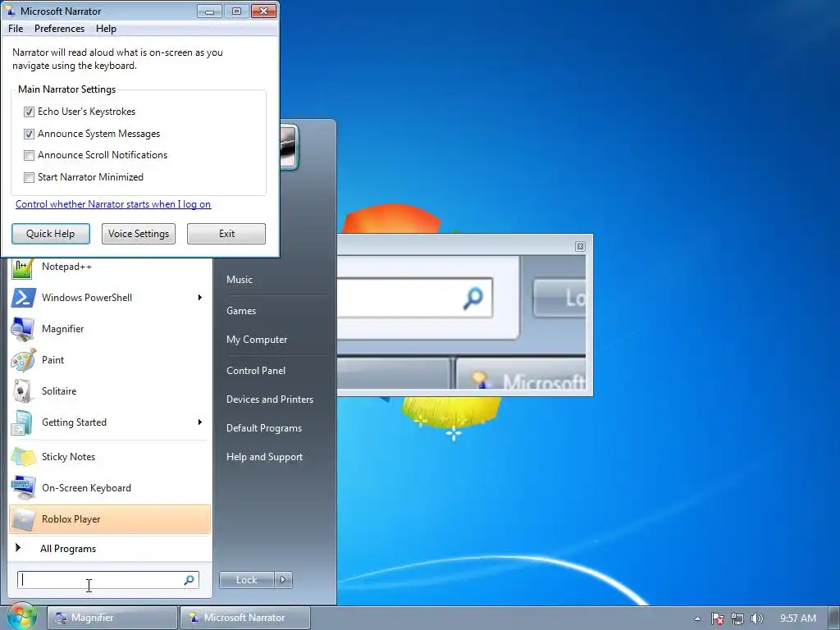Enable Announce Scroll Notifications

29,155
